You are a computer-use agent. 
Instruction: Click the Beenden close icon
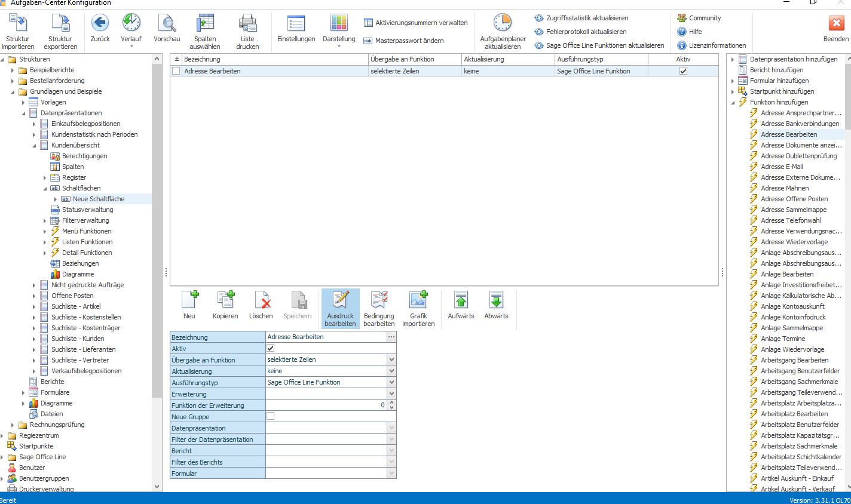836,23
